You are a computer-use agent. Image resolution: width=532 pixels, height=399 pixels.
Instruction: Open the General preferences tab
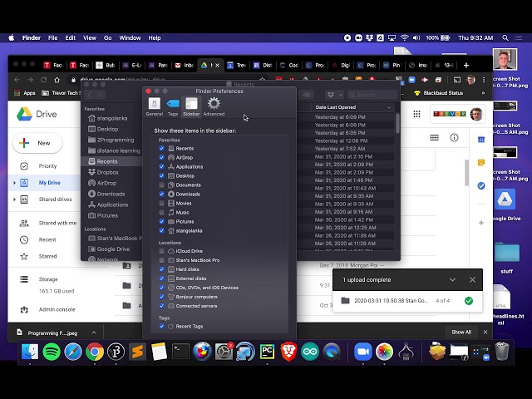coord(155,106)
